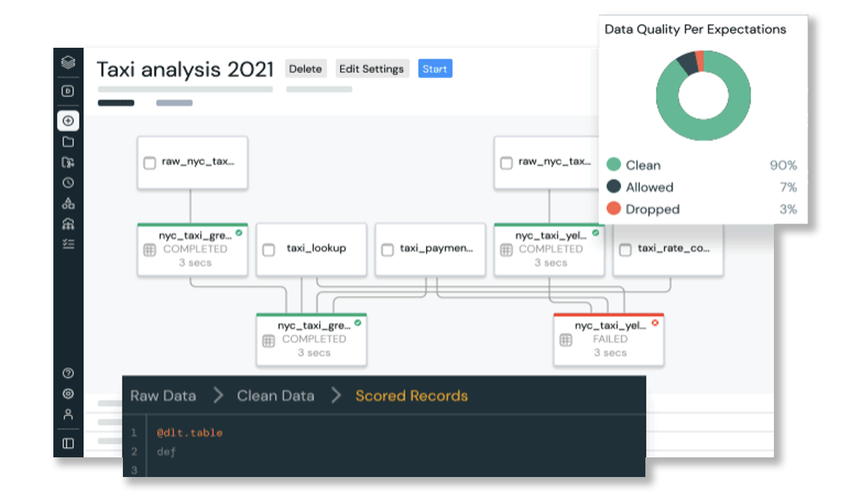868x503 pixels.
Task: Open the Workspace folder icon in sidebar
Action: coord(68,142)
